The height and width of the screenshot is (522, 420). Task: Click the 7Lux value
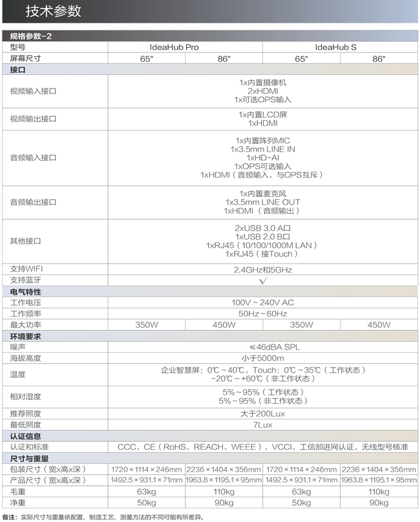coord(263,425)
